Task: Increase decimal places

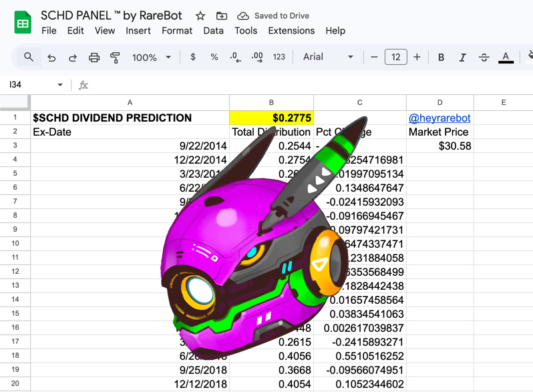Action: (x=257, y=57)
